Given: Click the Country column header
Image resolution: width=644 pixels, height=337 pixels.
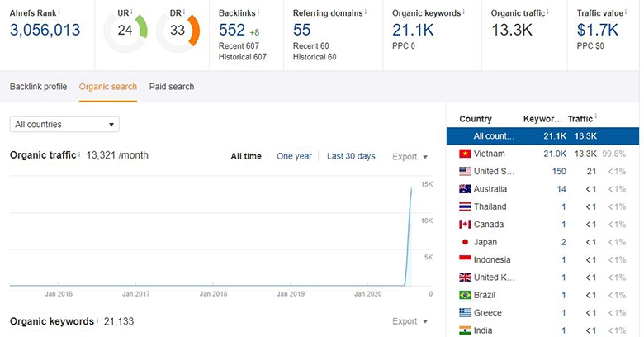Looking at the screenshot, I should tap(476, 119).
